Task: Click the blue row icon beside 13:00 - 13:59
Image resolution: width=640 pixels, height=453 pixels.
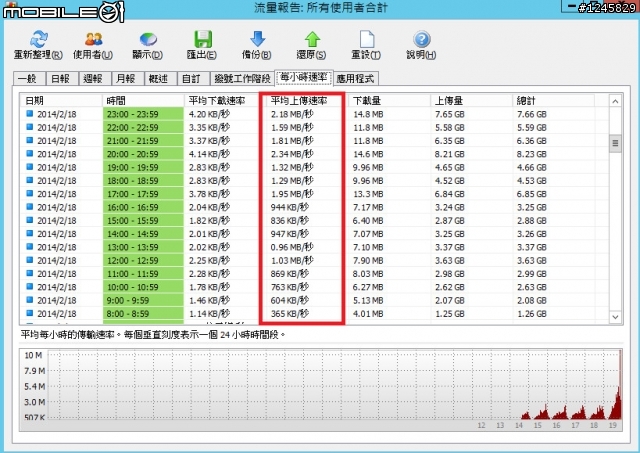Action: coord(29,246)
